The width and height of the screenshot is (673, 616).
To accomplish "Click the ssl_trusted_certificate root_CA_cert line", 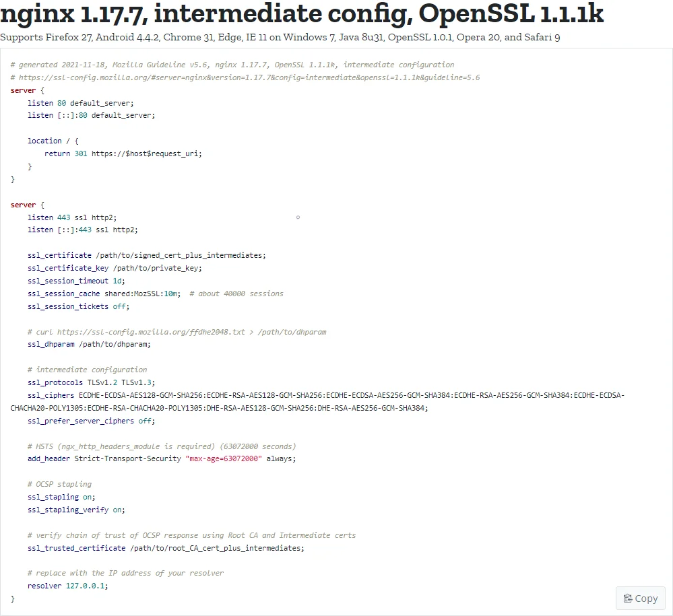I will (x=166, y=548).
